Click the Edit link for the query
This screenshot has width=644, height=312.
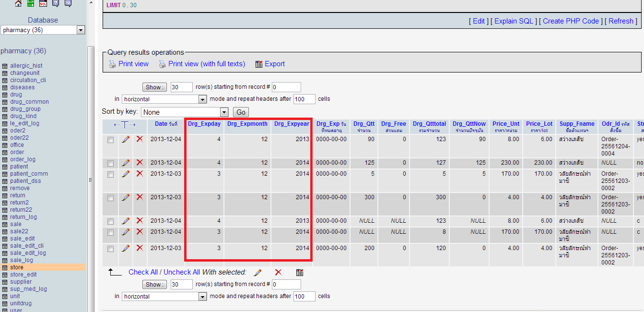[479, 21]
